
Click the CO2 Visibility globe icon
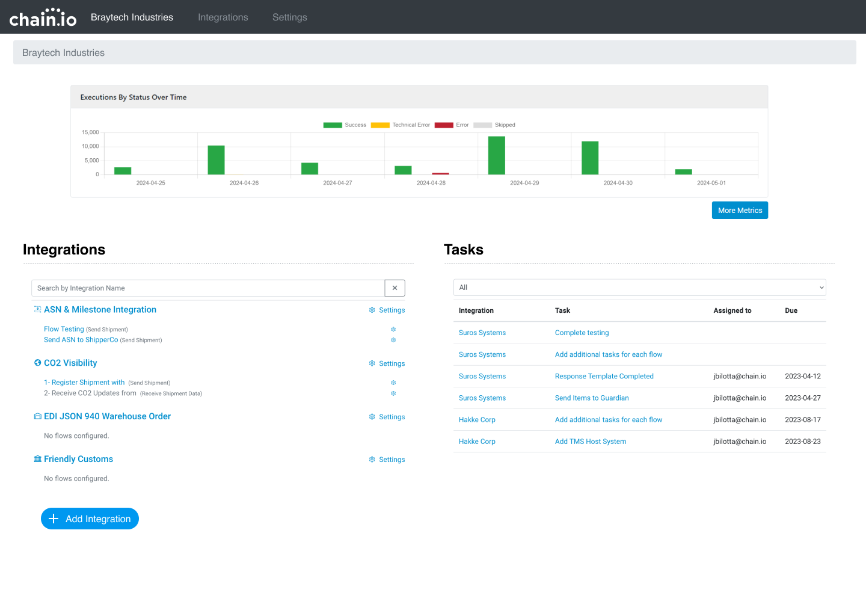pyautogui.click(x=38, y=363)
